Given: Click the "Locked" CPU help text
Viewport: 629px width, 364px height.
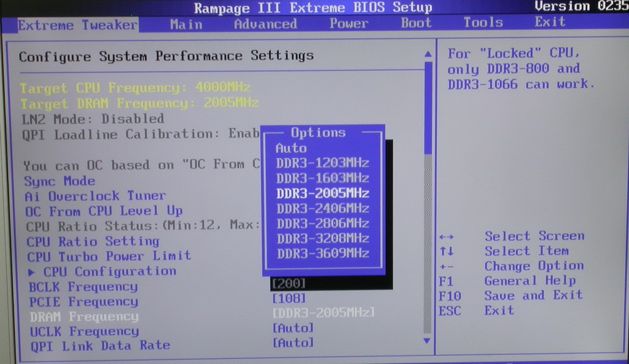Looking at the screenshot, I should click(521, 69).
